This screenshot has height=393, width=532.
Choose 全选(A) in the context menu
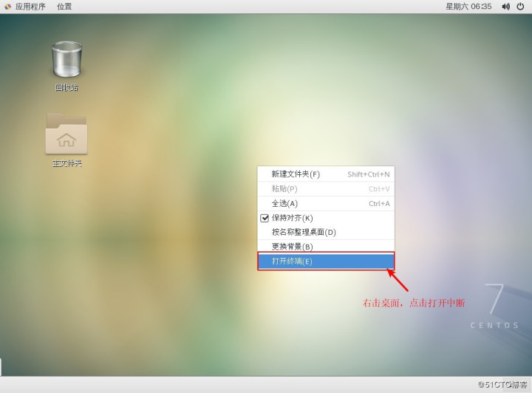[326, 203]
